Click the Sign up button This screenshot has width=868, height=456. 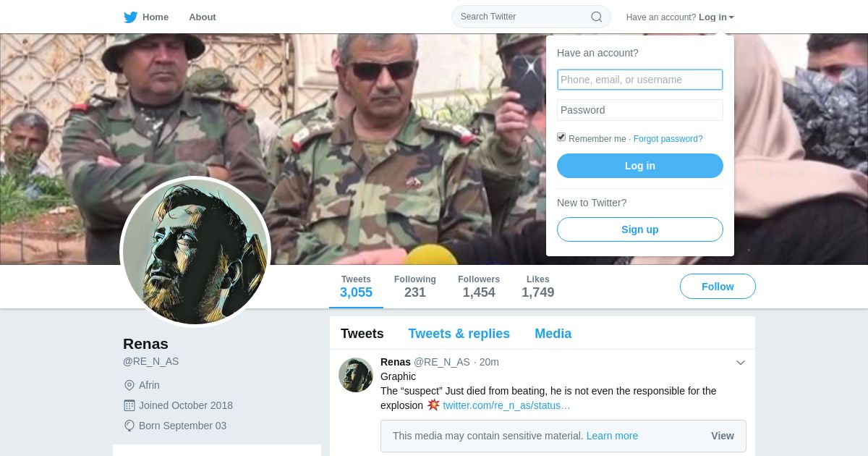pyautogui.click(x=640, y=229)
